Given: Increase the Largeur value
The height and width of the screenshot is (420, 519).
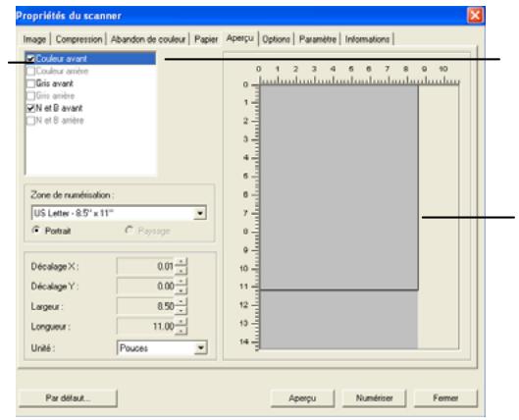Looking at the screenshot, I should coord(181,302).
